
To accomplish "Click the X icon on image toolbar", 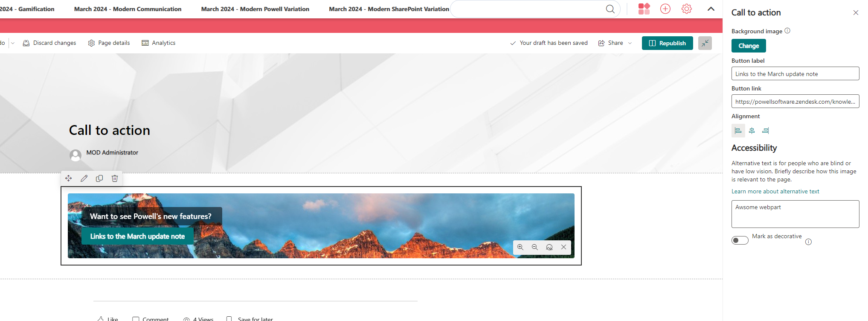I will pos(563,247).
